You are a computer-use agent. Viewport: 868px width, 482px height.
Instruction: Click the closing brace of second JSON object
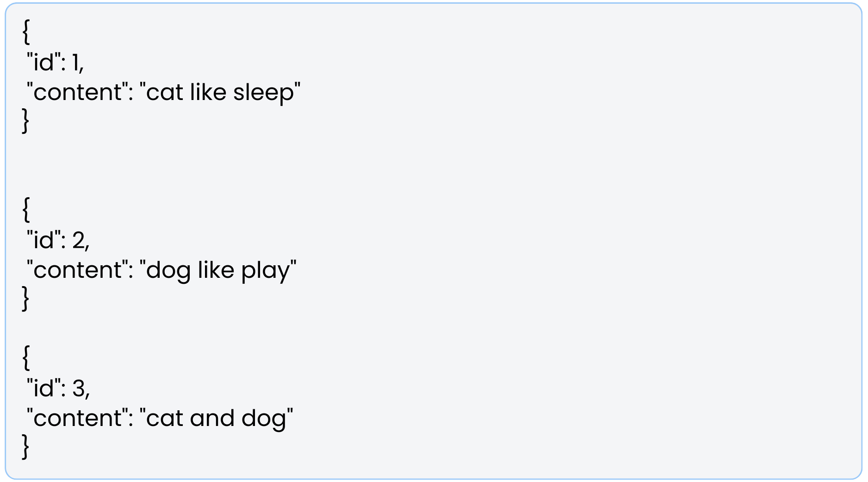(26, 299)
